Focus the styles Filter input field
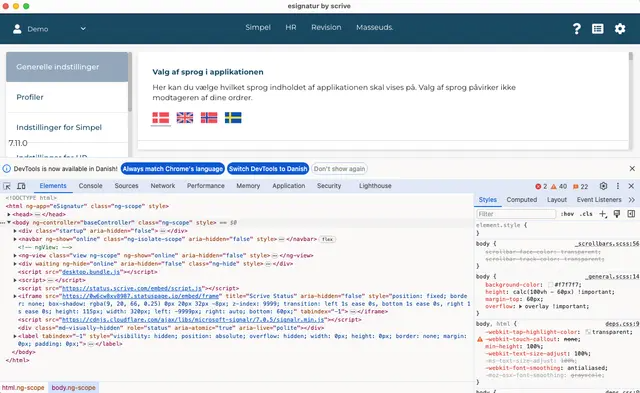Viewport: 640px width, 393px height. (x=516, y=214)
